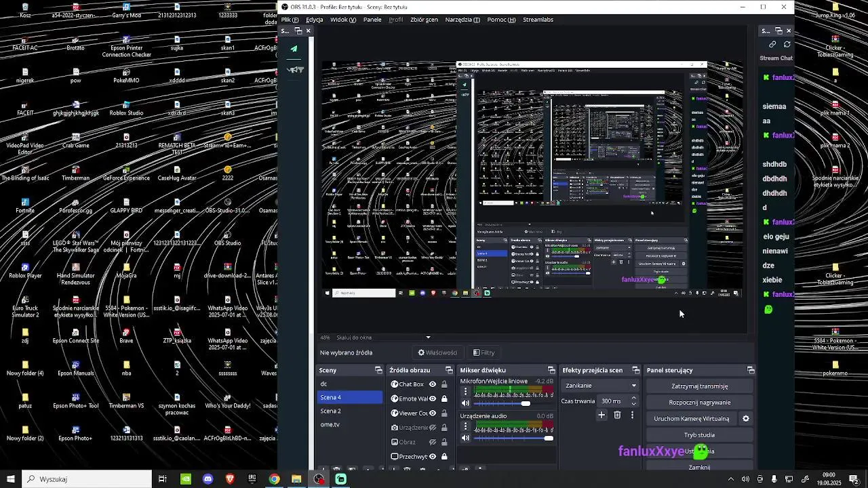Screen dimensions: 868x488
Task: Undock the Sceny panel
Action: (378, 370)
